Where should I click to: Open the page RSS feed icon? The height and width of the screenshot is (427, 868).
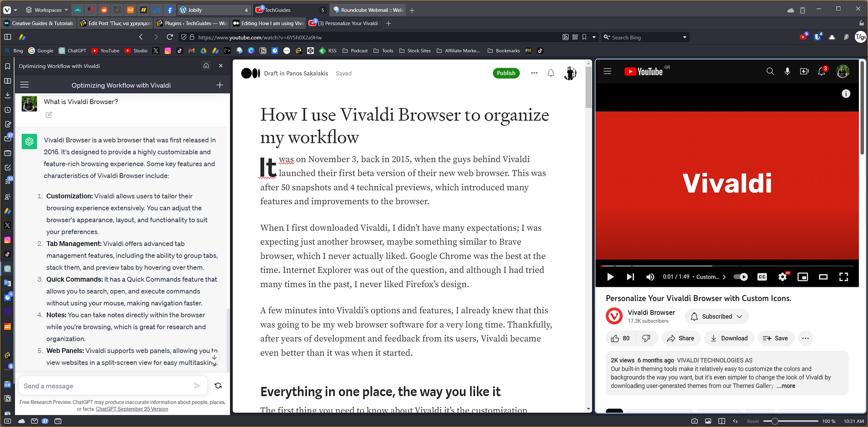pyautogui.click(x=566, y=37)
